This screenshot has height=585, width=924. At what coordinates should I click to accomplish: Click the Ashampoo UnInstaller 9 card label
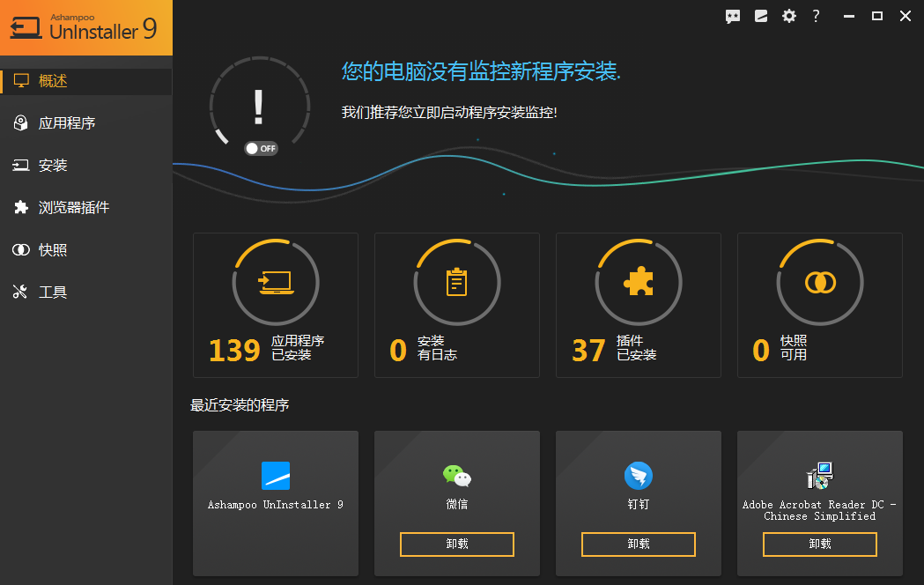click(x=276, y=505)
